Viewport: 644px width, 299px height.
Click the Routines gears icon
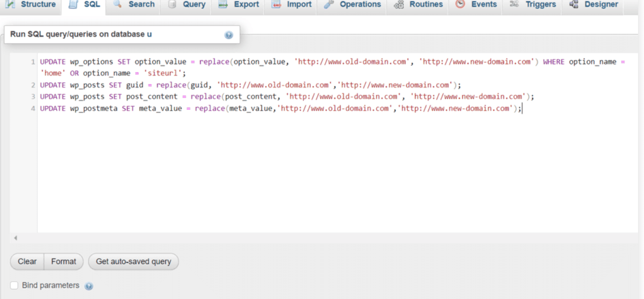(x=398, y=5)
